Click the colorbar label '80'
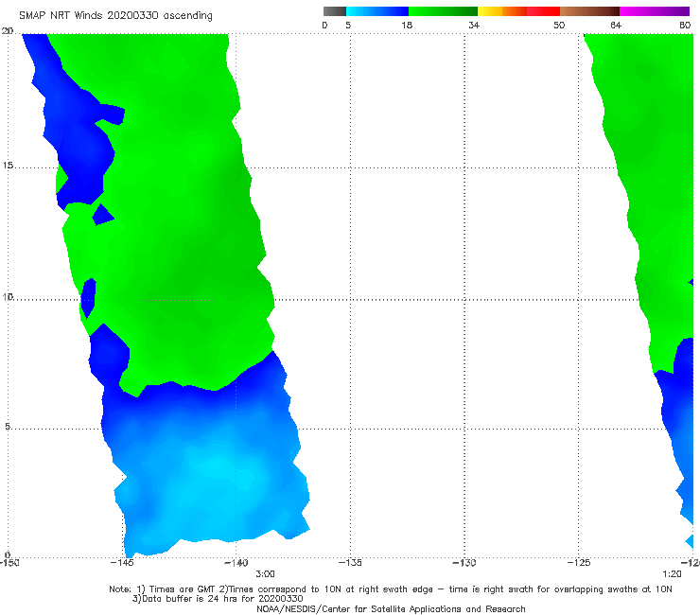 click(685, 25)
